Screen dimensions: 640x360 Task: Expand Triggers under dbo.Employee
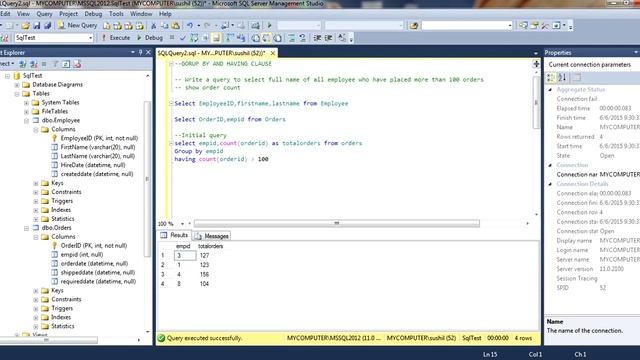pos(36,201)
